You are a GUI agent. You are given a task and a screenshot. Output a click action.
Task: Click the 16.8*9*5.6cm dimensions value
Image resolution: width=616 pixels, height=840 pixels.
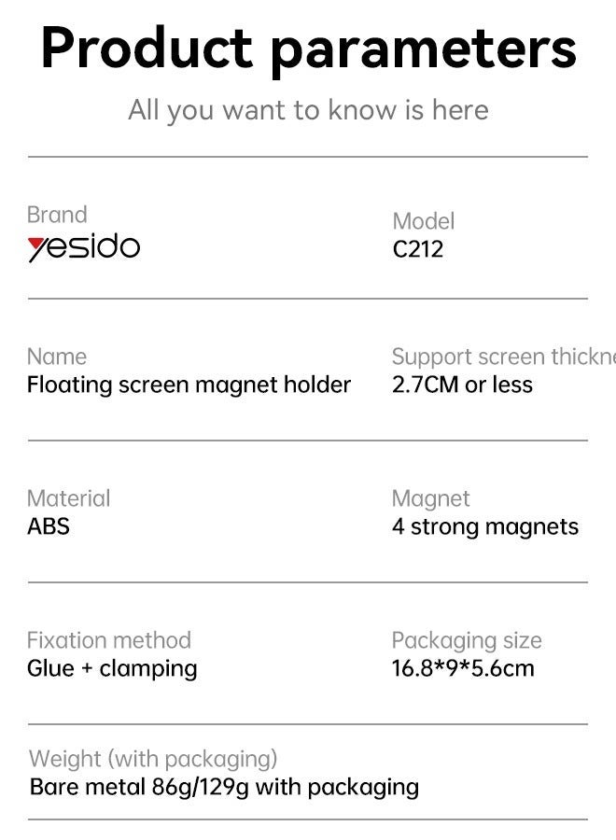click(463, 668)
